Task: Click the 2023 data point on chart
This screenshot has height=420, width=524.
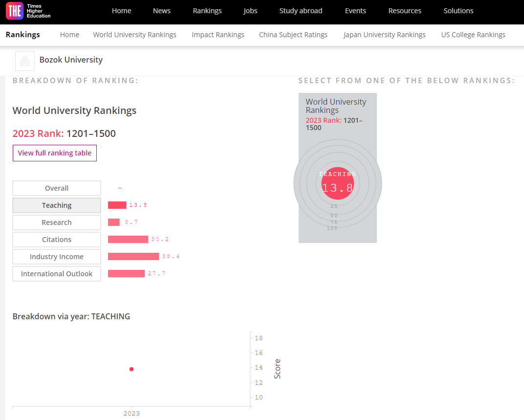Action: (131, 369)
